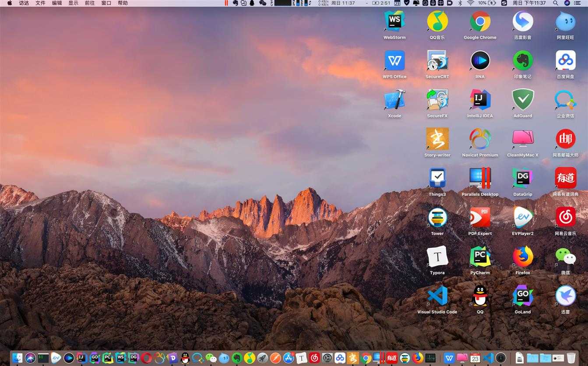Open Spotlight search in the menu bar

click(x=556, y=3)
